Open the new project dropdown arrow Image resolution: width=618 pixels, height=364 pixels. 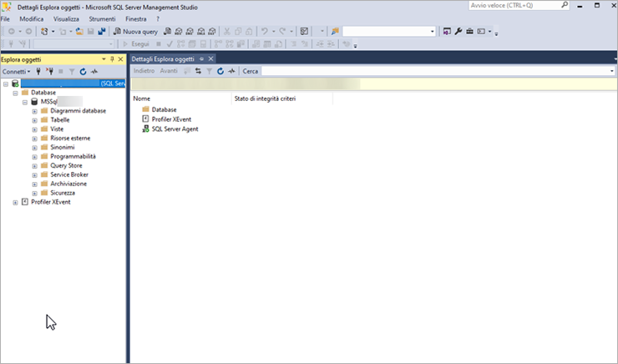tap(53, 32)
